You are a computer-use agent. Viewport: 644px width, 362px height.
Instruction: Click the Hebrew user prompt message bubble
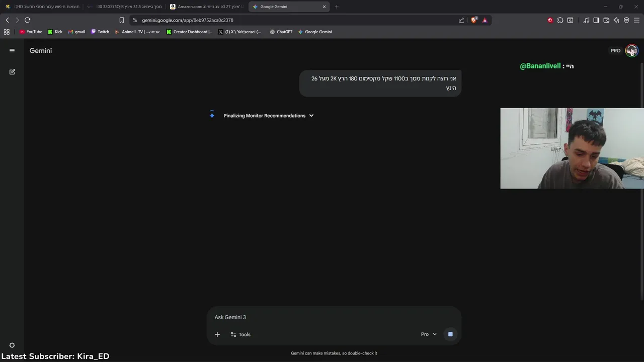coord(380,83)
